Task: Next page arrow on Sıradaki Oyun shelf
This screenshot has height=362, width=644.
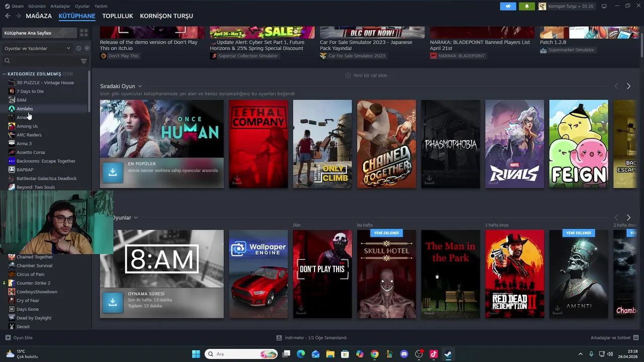Action: (x=628, y=86)
